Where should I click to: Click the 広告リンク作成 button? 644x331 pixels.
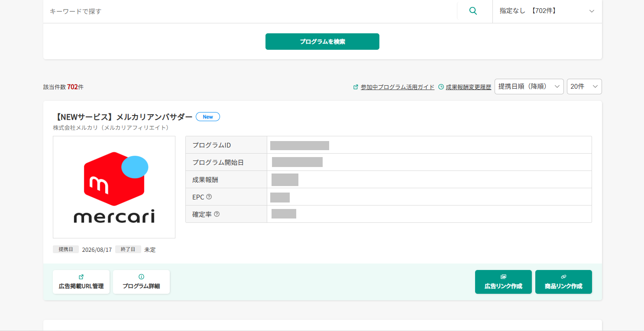coord(503,282)
